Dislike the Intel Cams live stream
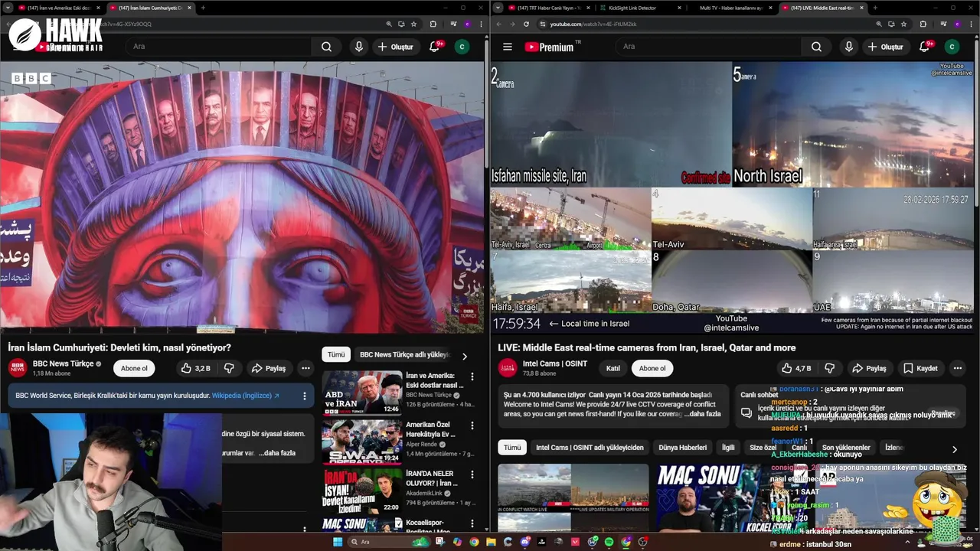The image size is (980, 551). (x=829, y=368)
